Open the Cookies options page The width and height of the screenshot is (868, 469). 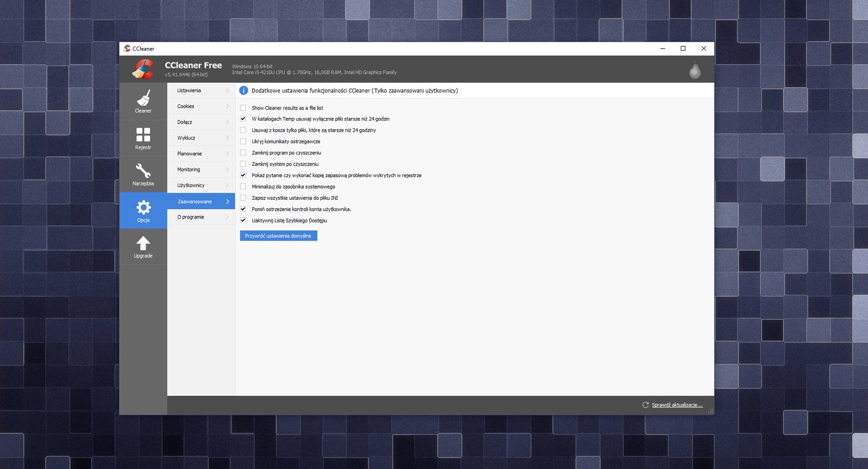click(x=201, y=106)
